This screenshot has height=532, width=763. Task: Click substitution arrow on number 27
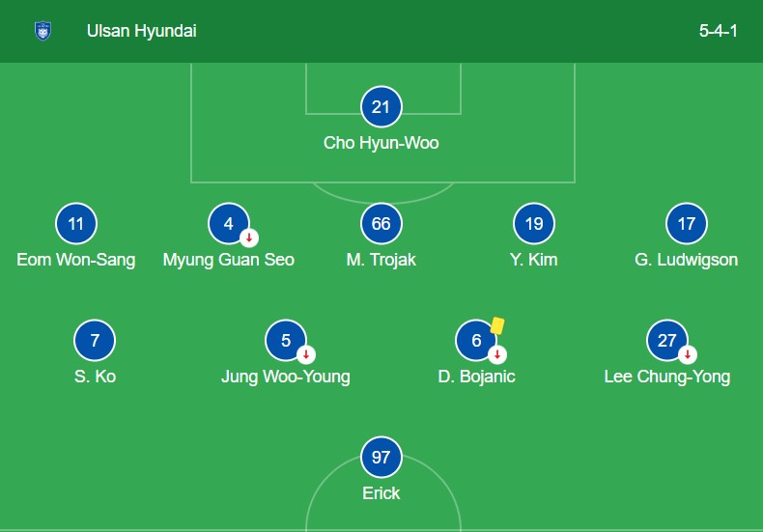click(x=687, y=353)
